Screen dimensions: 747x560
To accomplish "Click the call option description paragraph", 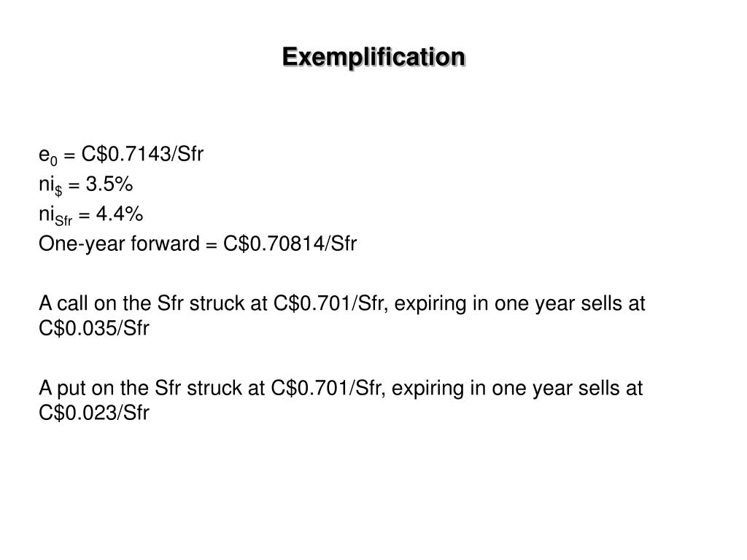I will (x=341, y=315).
